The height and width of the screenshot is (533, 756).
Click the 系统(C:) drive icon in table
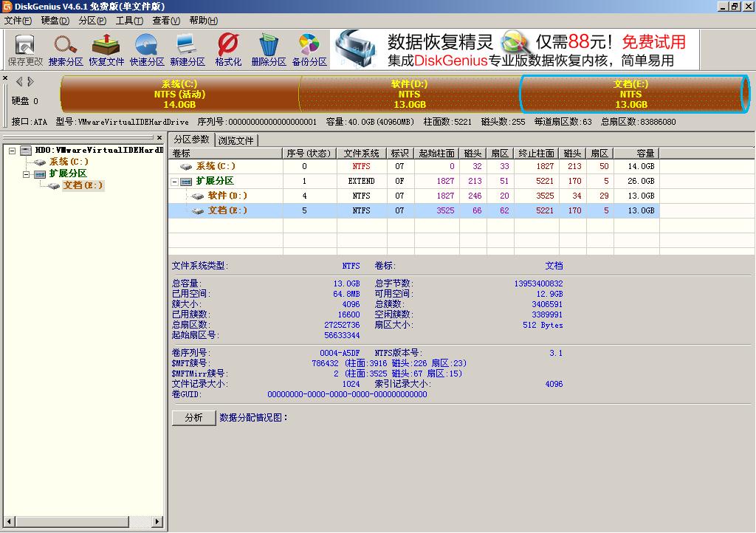point(186,166)
